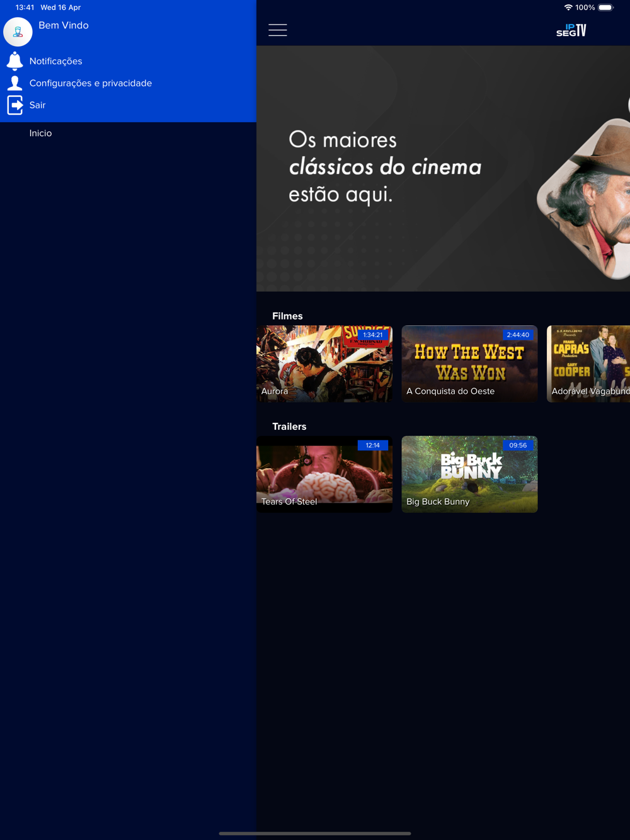Screen dimensions: 630x840
Task: Select the Trailers section heading
Action: click(x=289, y=427)
